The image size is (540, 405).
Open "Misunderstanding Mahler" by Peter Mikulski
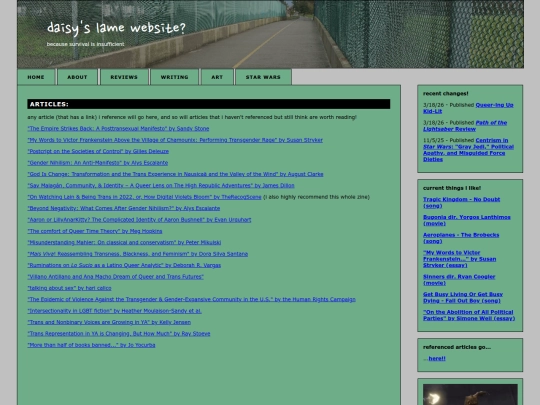click(x=124, y=242)
